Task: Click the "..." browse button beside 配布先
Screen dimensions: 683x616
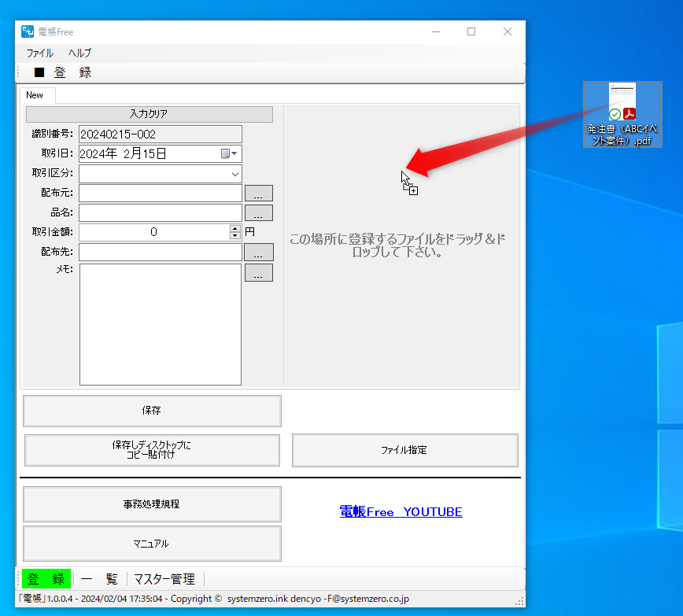Action: coord(259,252)
